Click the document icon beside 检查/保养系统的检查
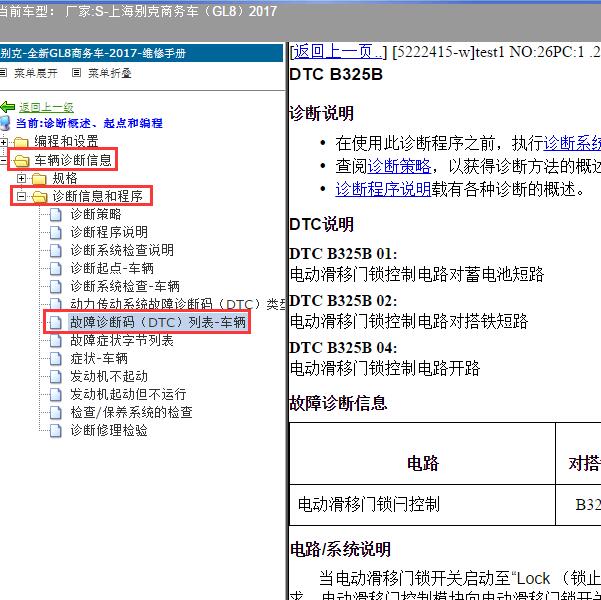601x600 pixels. pyautogui.click(x=56, y=413)
